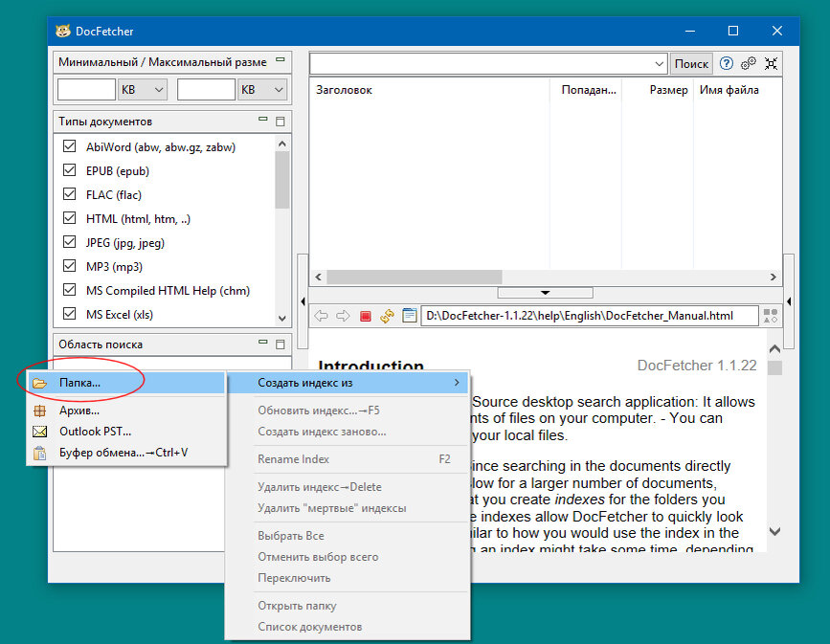Click preview pane scroll up arrow
Viewport: 830px width, 644px height.
click(774, 349)
